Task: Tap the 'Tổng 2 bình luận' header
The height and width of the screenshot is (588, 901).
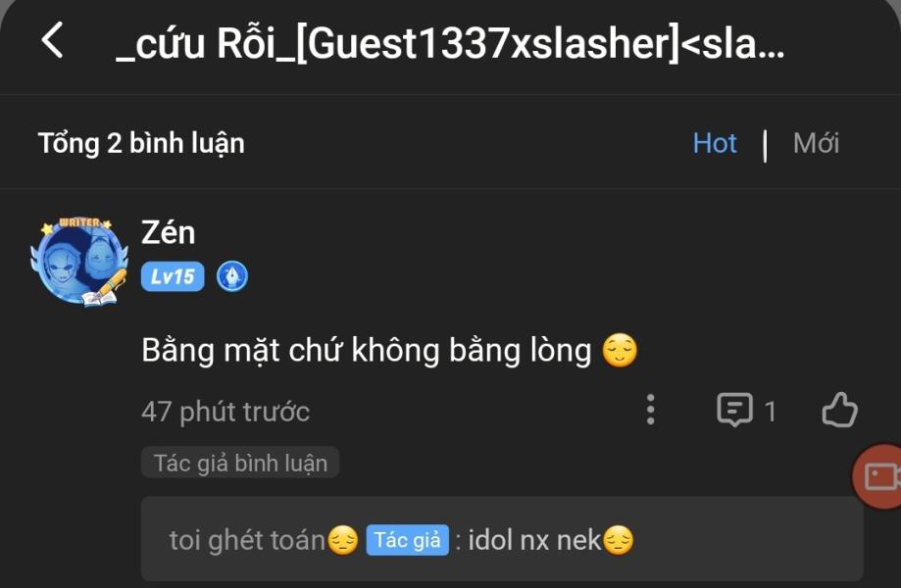Action: pyautogui.click(x=141, y=143)
